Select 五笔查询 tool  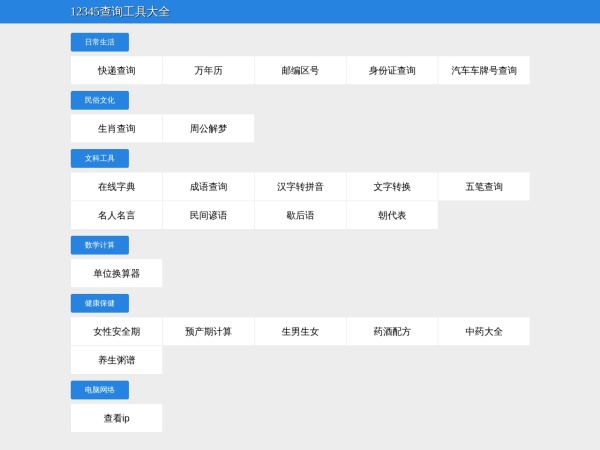coord(484,187)
